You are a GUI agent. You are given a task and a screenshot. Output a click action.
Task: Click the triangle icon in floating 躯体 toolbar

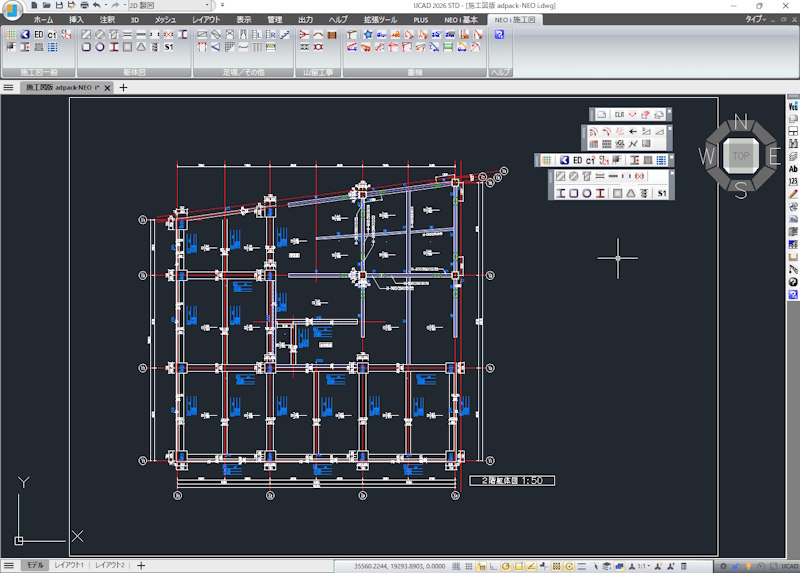[631, 193]
